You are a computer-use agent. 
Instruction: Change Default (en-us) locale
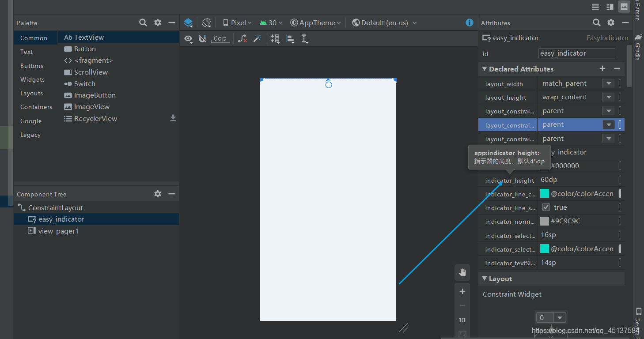[384, 23]
